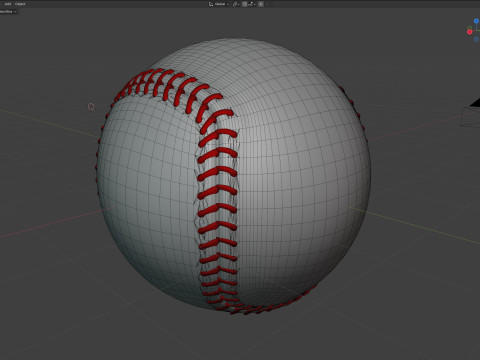Toggle proportional editing button
480x360 pixels.
[261, 4]
